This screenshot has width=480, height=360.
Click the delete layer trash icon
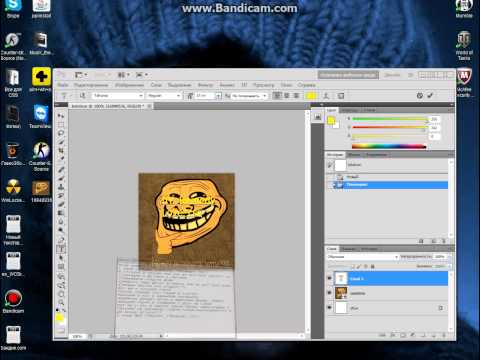[x=444, y=335]
